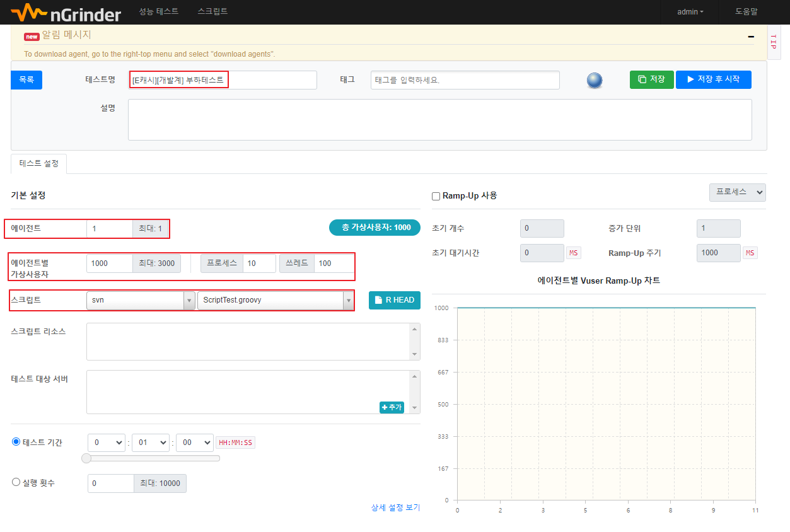Click the test duration slider handle

[x=86, y=458]
